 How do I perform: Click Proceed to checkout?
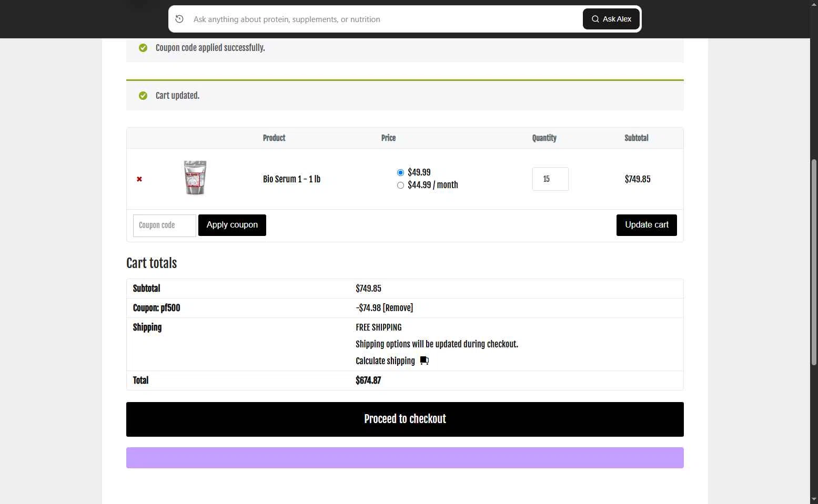point(405,419)
